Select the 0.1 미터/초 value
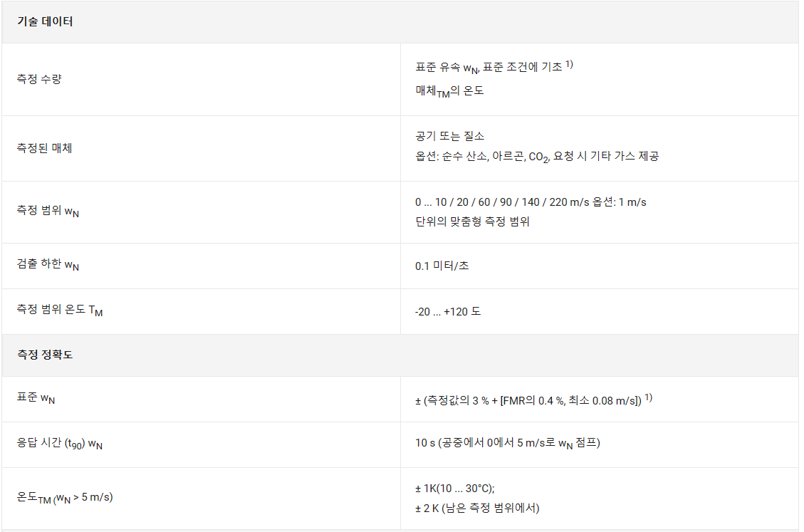 [442, 266]
